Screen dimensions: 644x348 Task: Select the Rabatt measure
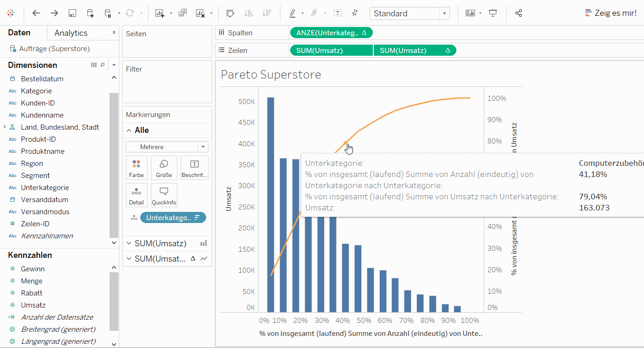32,293
